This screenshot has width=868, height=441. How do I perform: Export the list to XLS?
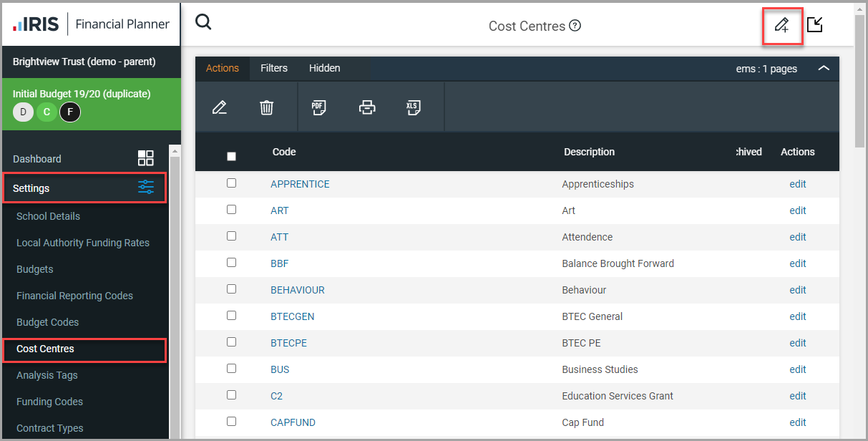(x=413, y=107)
